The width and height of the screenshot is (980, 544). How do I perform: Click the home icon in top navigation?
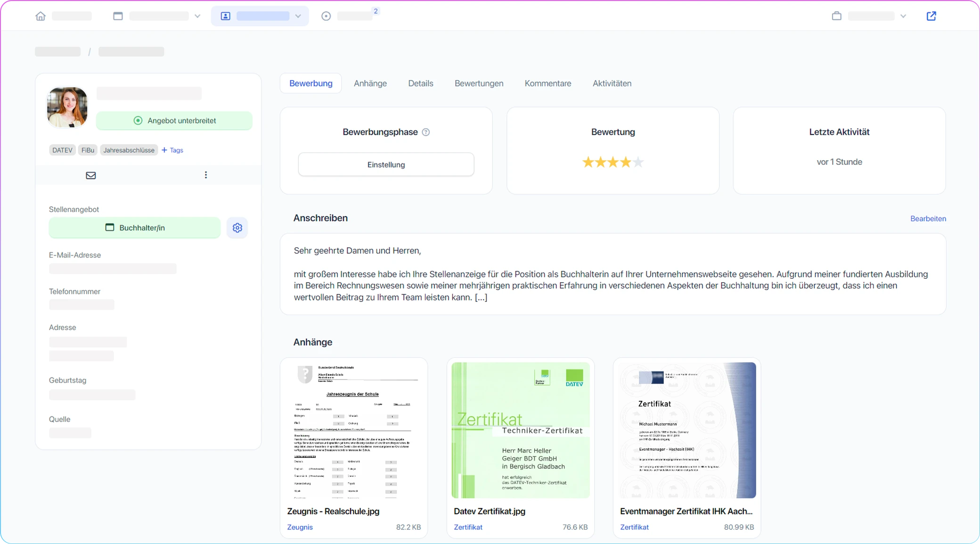[41, 16]
